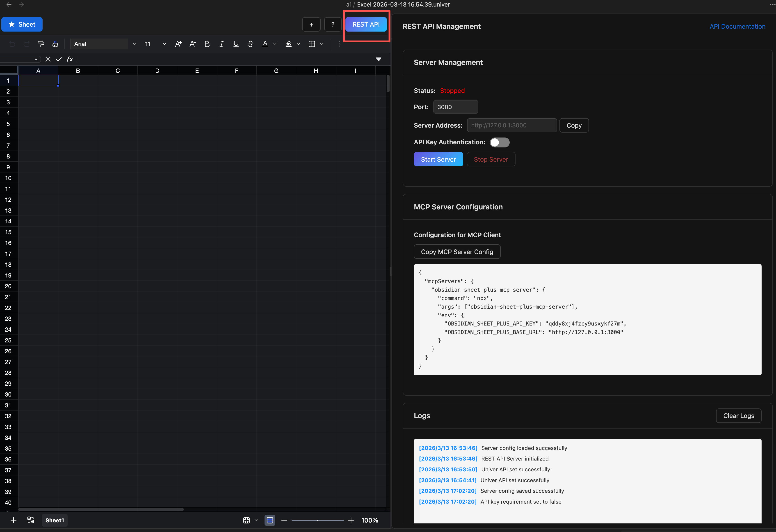
Task: Toggle bold formatting
Action: [x=207, y=44]
